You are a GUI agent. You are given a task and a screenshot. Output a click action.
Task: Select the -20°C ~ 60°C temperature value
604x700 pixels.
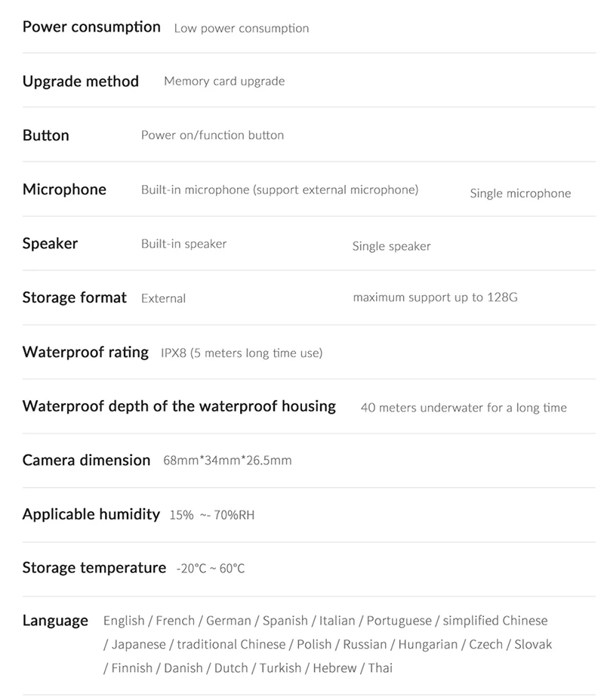pos(210,569)
